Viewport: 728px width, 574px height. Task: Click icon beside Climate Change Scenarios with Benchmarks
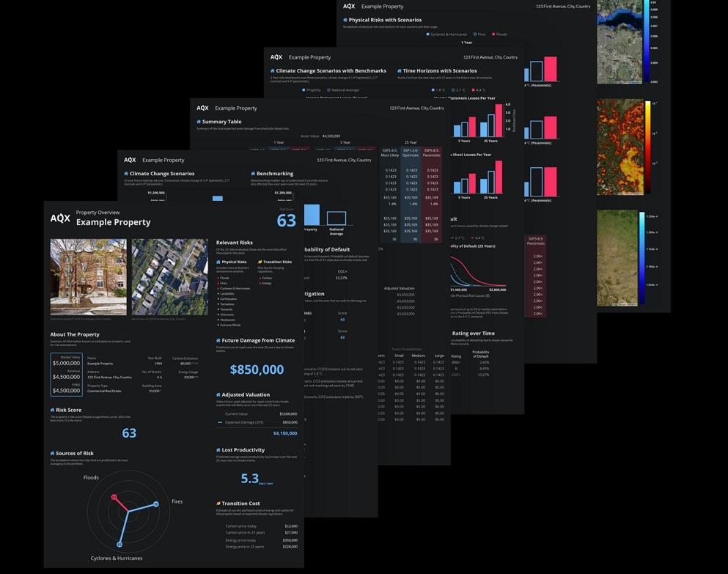click(x=273, y=71)
